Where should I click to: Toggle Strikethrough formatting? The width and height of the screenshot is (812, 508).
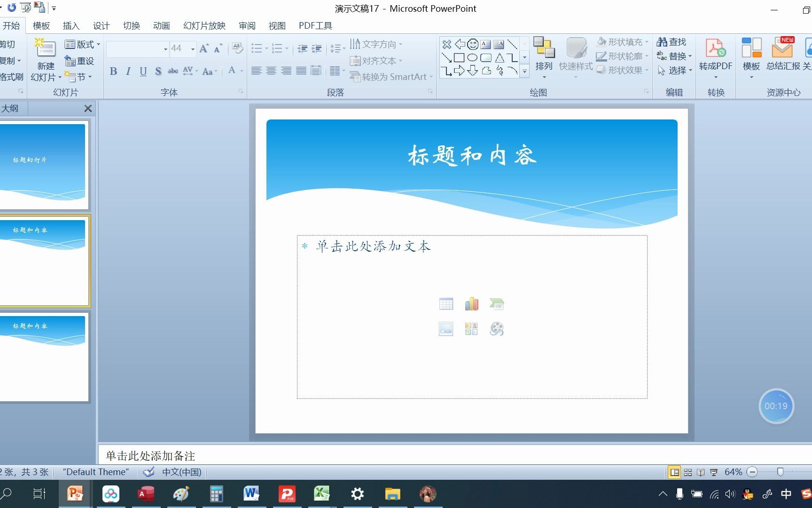click(x=173, y=71)
